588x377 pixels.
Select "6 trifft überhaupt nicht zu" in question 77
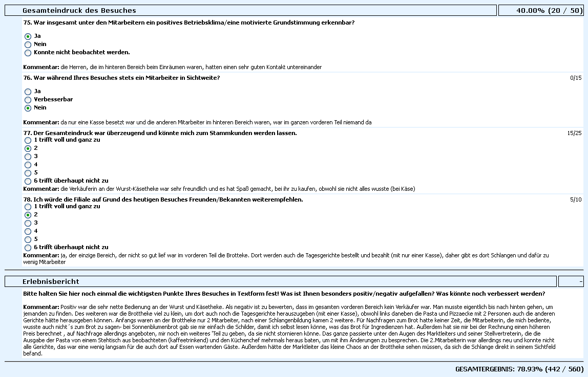click(x=28, y=181)
